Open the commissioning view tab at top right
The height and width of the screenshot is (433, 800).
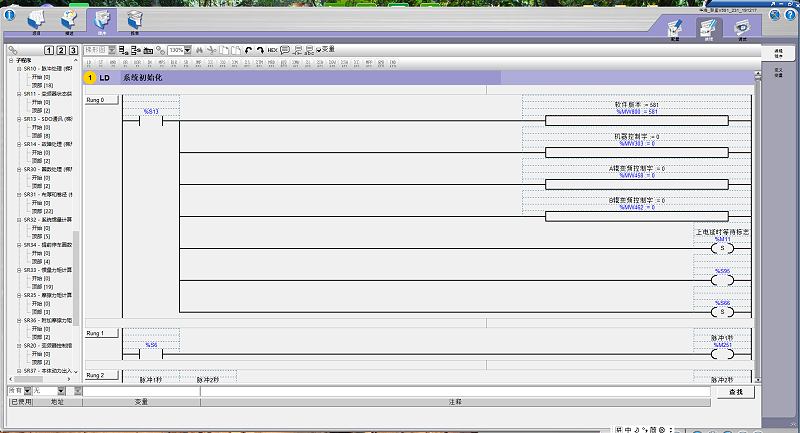click(x=742, y=29)
